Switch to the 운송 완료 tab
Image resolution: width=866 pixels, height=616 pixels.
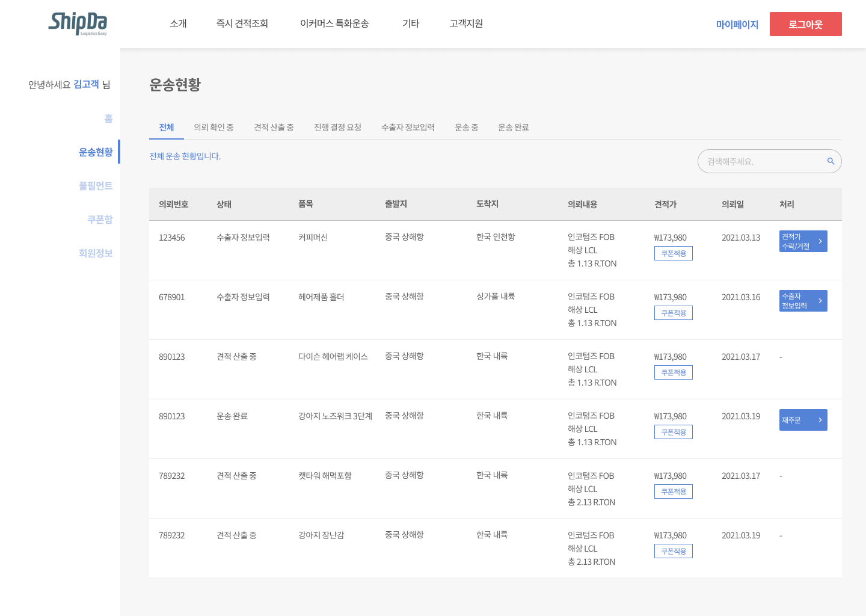tap(513, 128)
